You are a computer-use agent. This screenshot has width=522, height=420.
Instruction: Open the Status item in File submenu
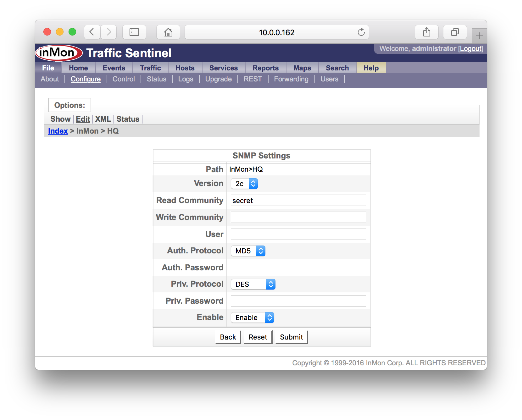[x=157, y=79]
